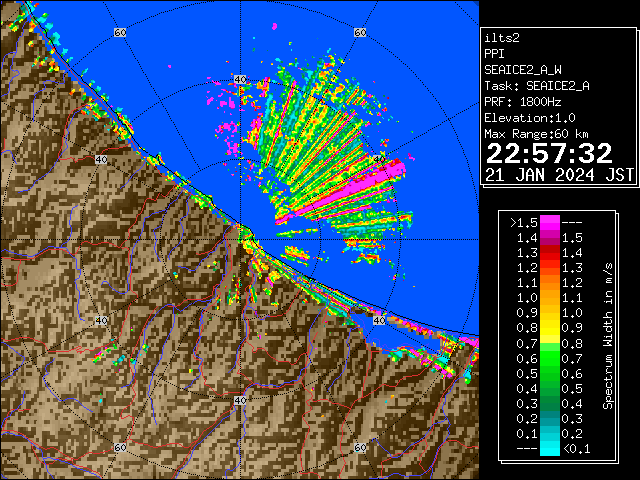Pick the cyan <0.1 legend color band
This screenshot has height=480, width=640.
click(550, 448)
